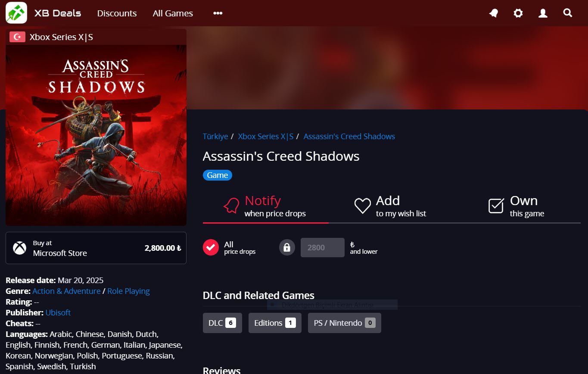
Task: Click the Turkey flag region icon
Action: coord(17,37)
